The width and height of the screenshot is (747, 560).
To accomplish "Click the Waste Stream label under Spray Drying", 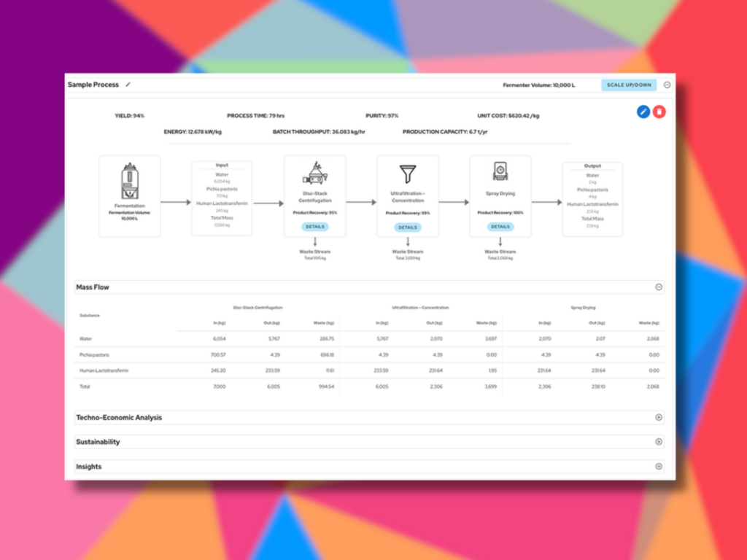I will [x=500, y=252].
